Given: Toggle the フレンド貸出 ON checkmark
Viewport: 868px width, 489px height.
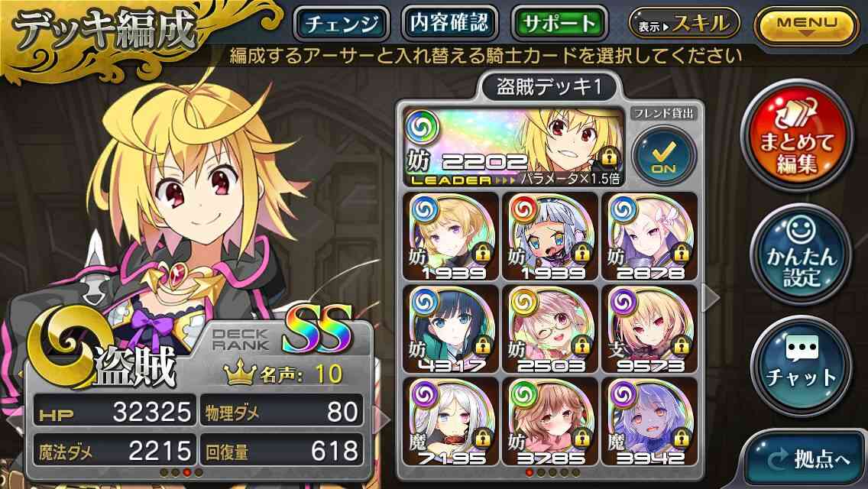Looking at the screenshot, I should click(664, 155).
